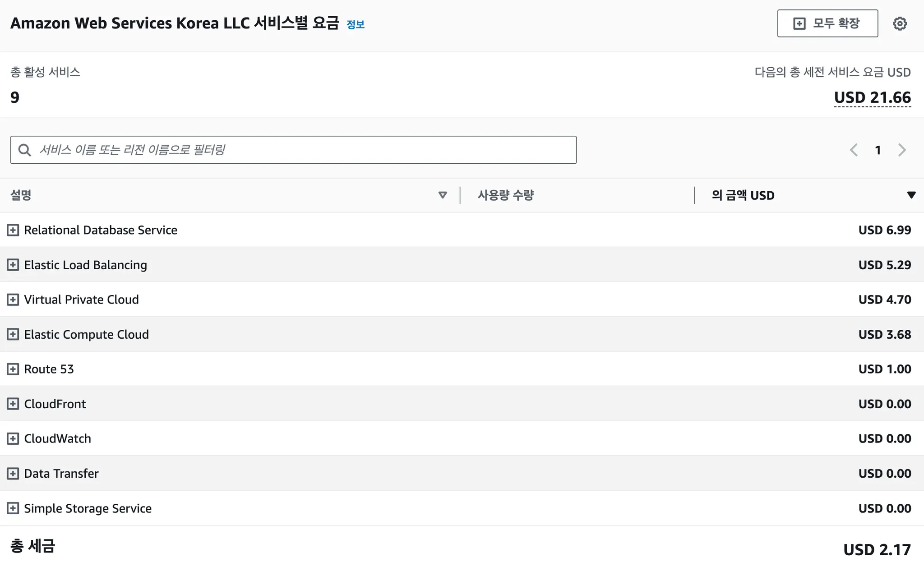Expand Virtual Private Cloud row
Screen dimensions: 924x567
(x=13, y=300)
